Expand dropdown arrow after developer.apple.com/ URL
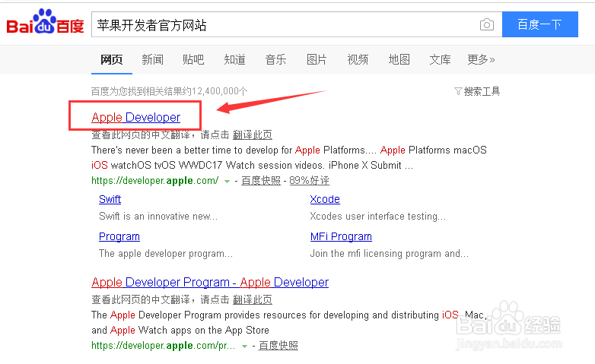Viewport: 595px width, 364px height. click(x=227, y=181)
